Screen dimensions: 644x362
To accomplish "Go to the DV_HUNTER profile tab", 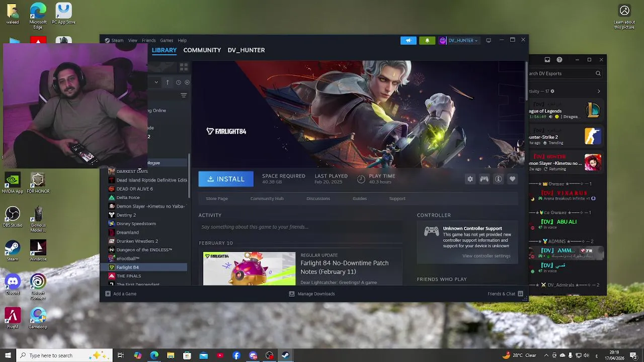I will coord(246,50).
